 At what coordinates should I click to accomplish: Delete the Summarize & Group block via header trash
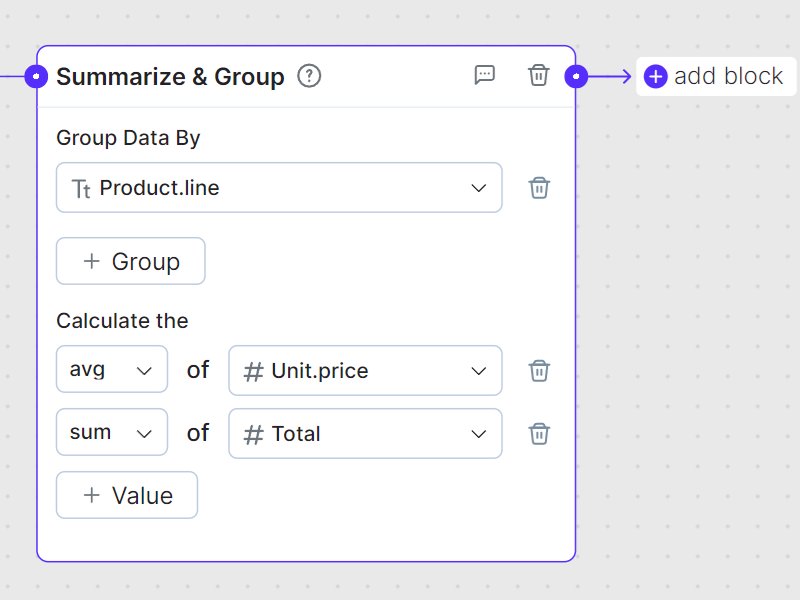539,75
